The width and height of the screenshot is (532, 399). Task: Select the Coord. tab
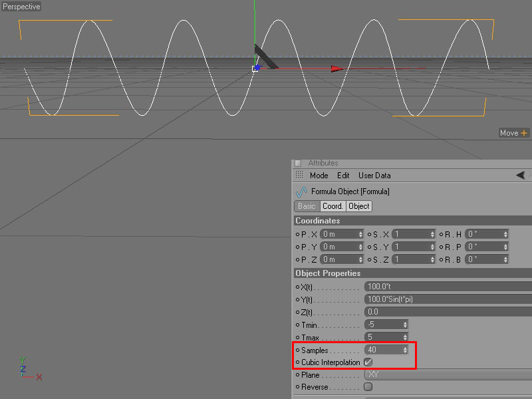(x=333, y=206)
